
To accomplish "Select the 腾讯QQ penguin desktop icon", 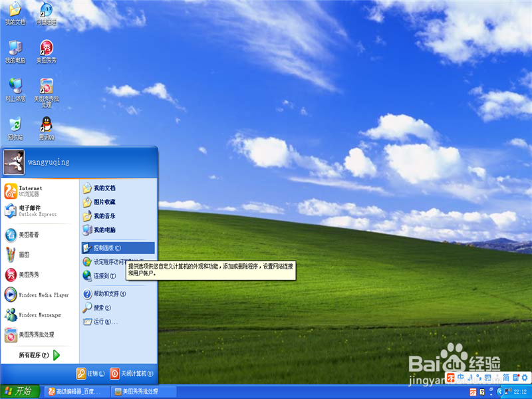I will tap(47, 128).
